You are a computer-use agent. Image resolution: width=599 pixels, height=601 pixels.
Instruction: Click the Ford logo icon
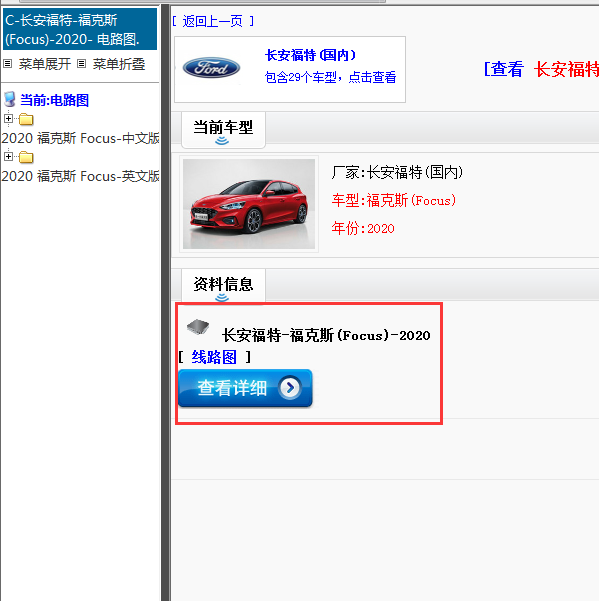tap(211, 68)
